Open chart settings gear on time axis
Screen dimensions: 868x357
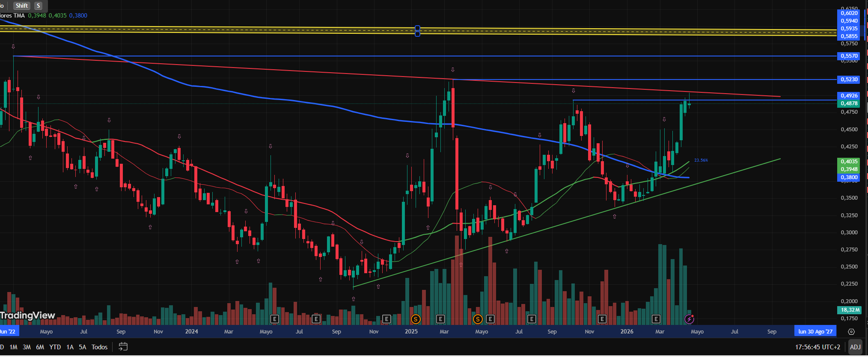851,332
